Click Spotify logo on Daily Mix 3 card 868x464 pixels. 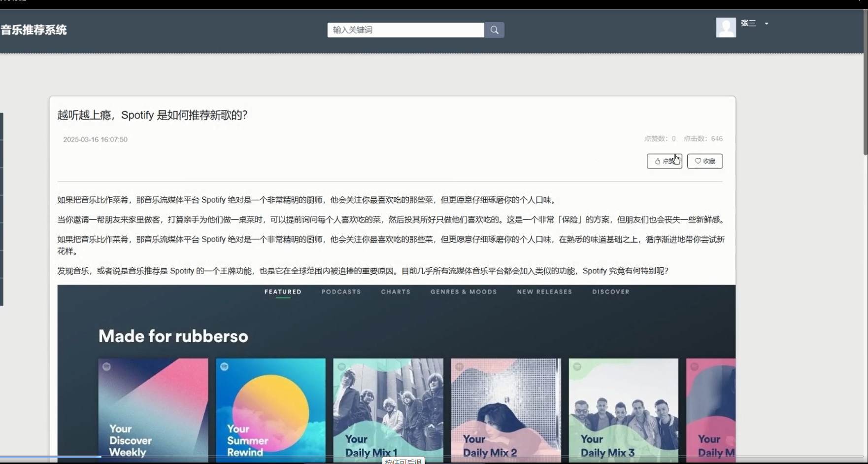pyautogui.click(x=577, y=366)
